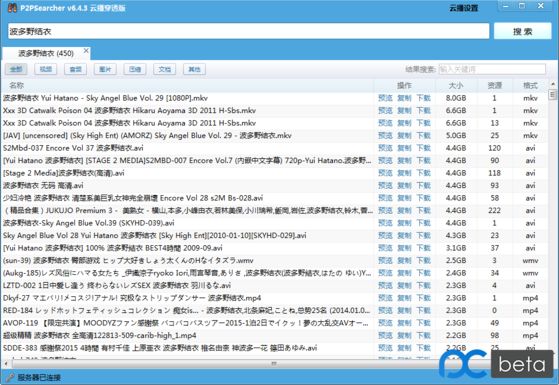Viewport: 559px width, 385px height.
Task: Click 下载 in the row with 90 resources
Action: click(x=424, y=160)
